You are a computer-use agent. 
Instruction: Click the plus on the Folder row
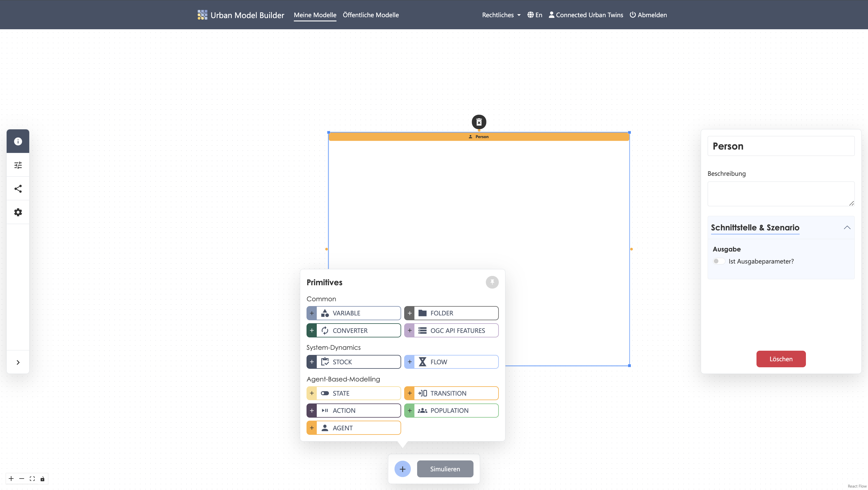coord(409,313)
